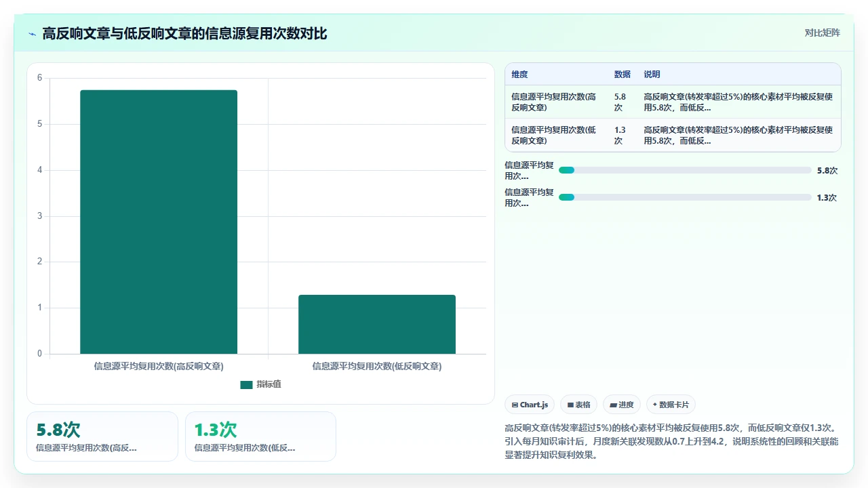Click the y-axis value 6

point(39,78)
